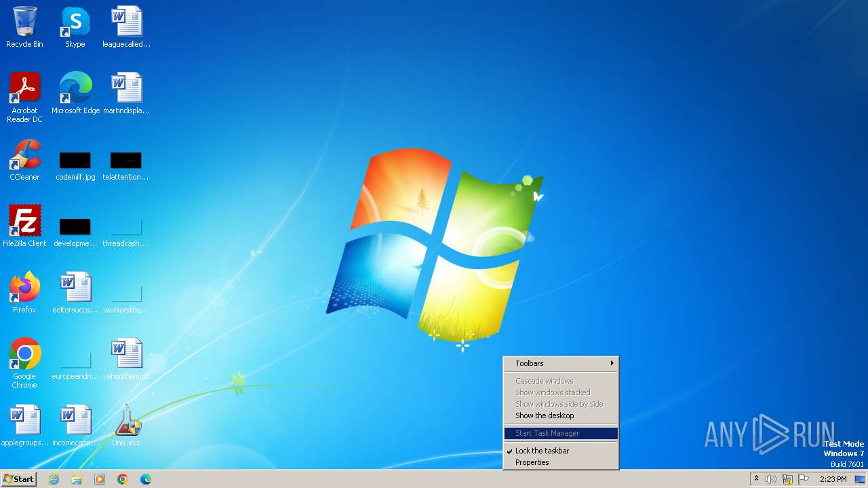Open the Action Center flag icon

(x=804, y=479)
